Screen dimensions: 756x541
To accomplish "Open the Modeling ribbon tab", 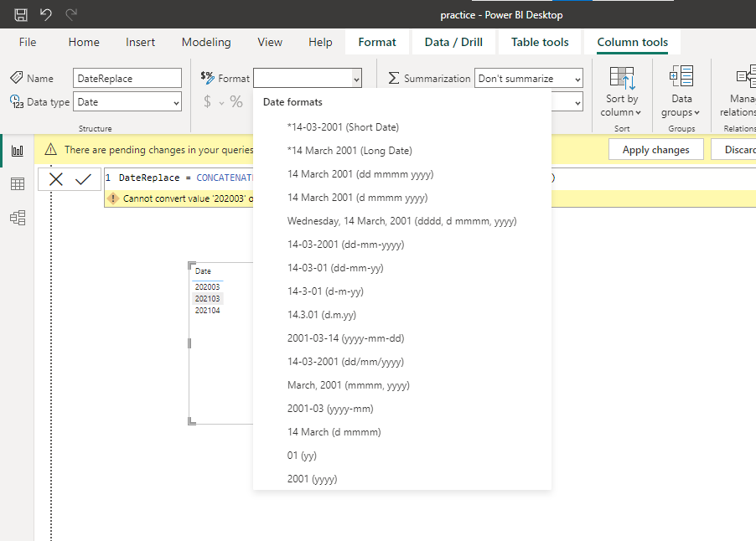I will 206,42.
